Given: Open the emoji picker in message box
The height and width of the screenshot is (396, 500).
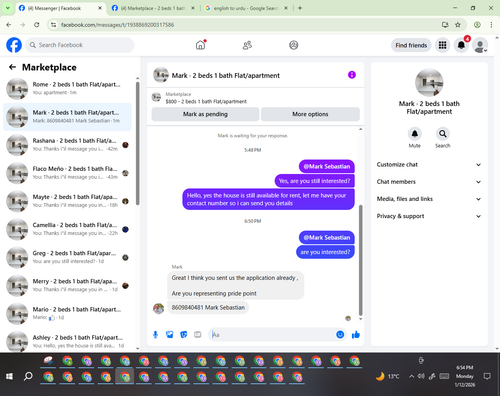Looking at the screenshot, I should pyautogui.click(x=340, y=334).
